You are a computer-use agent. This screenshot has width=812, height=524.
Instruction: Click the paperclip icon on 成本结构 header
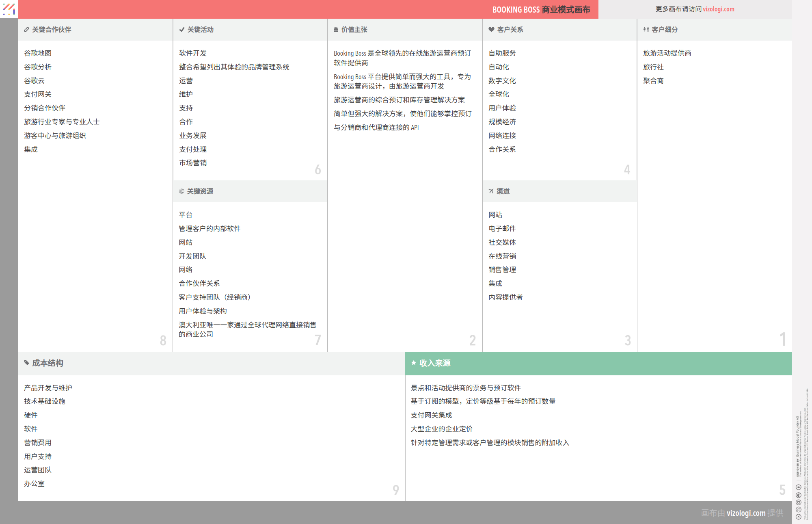pyautogui.click(x=26, y=363)
